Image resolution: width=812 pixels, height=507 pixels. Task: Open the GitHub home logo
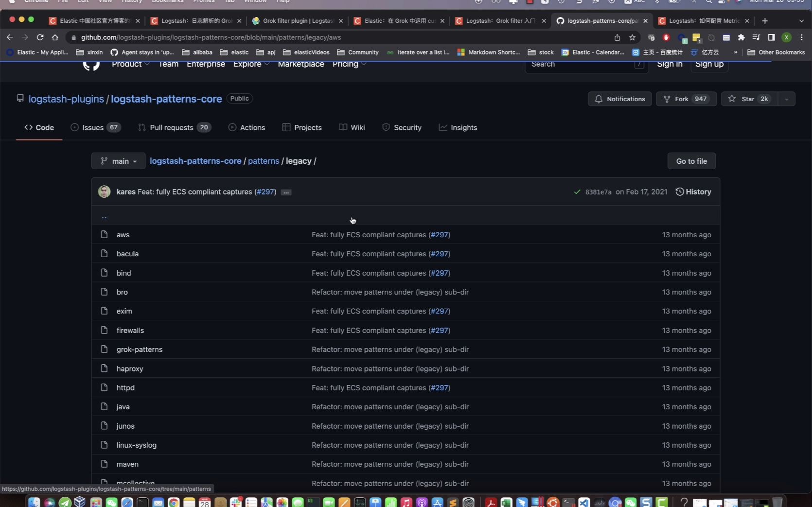pyautogui.click(x=91, y=65)
